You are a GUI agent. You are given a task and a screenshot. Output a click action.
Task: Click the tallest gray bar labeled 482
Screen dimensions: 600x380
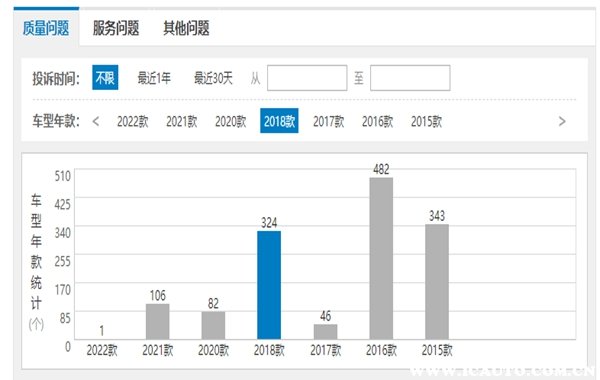381,258
